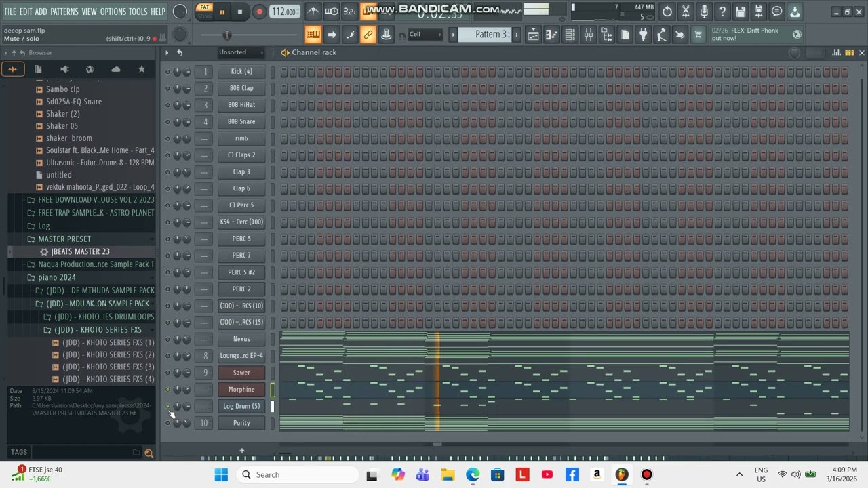868x488 pixels.
Task: Expand the FREE TRAP SAMPLE folder
Action: tap(96, 213)
